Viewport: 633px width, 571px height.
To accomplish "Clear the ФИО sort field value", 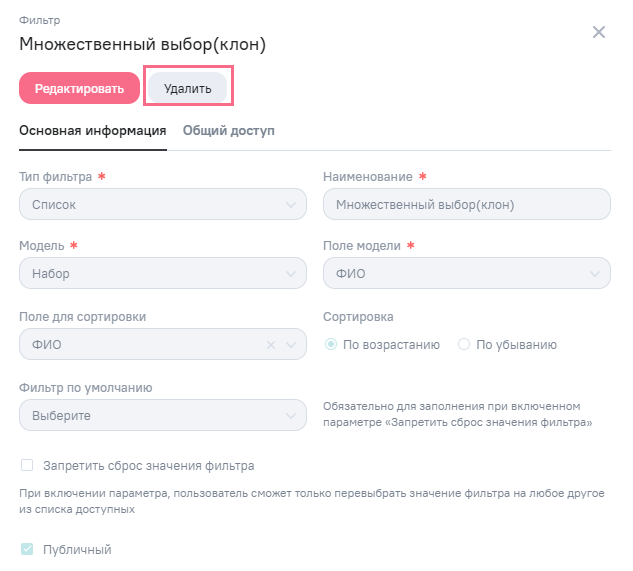I will [270, 345].
